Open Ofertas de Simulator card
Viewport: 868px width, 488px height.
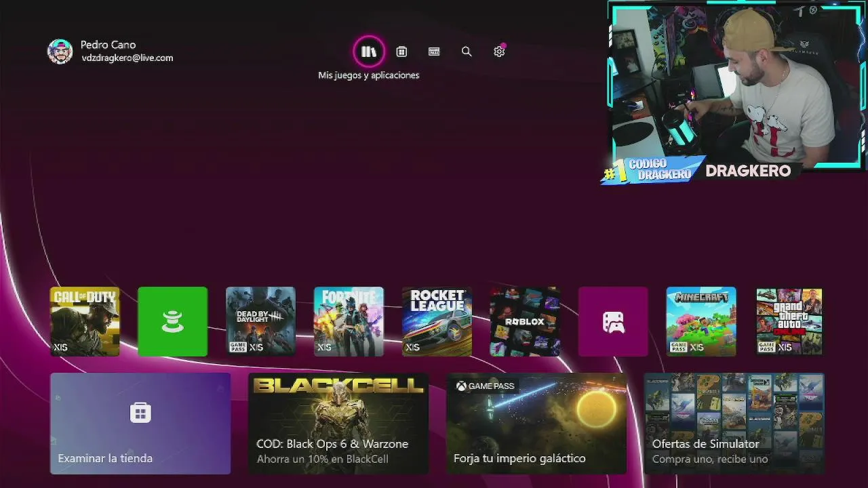(x=734, y=424)
